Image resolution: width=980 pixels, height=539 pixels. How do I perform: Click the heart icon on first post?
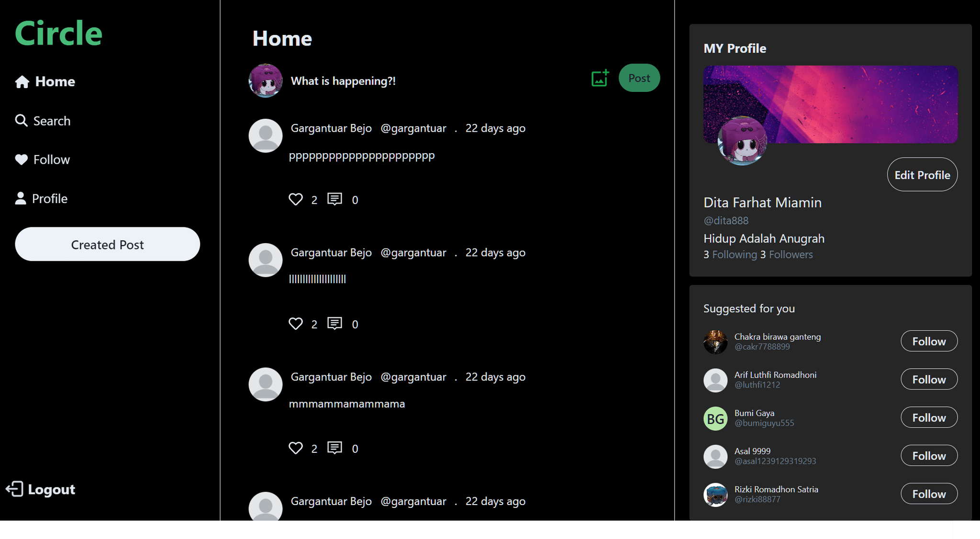296,199
